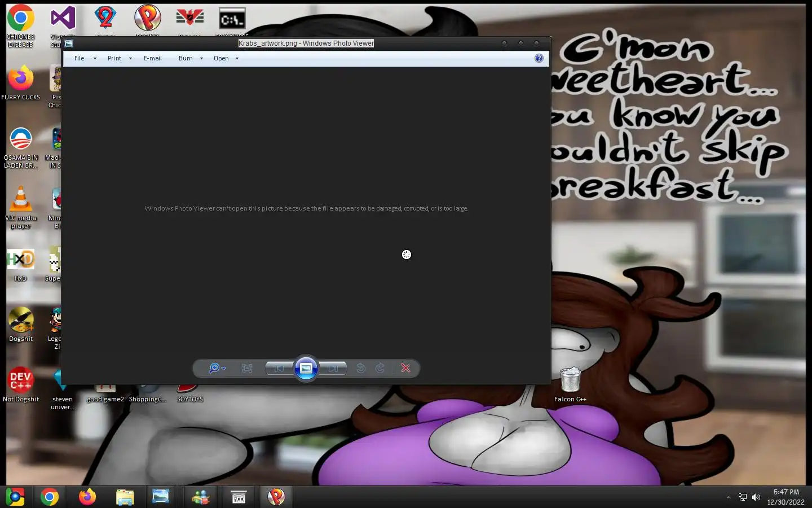This screenshot has width=812, height=508.
Task: Open the network tray icon
Action: (743, 497)
